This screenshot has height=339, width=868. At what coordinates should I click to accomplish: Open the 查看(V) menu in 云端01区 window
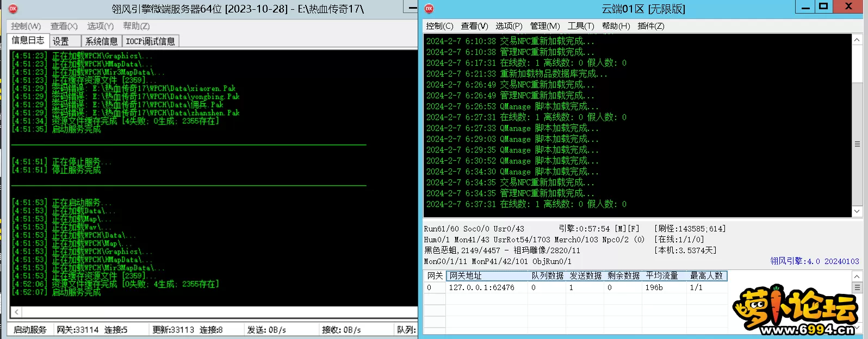point(475,26)
